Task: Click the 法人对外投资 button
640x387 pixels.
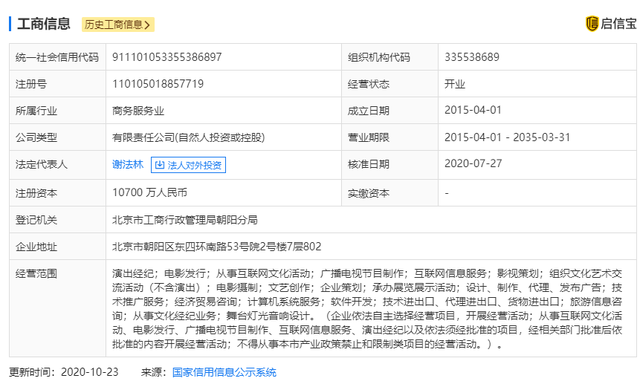Action: (x=188, y=165)
